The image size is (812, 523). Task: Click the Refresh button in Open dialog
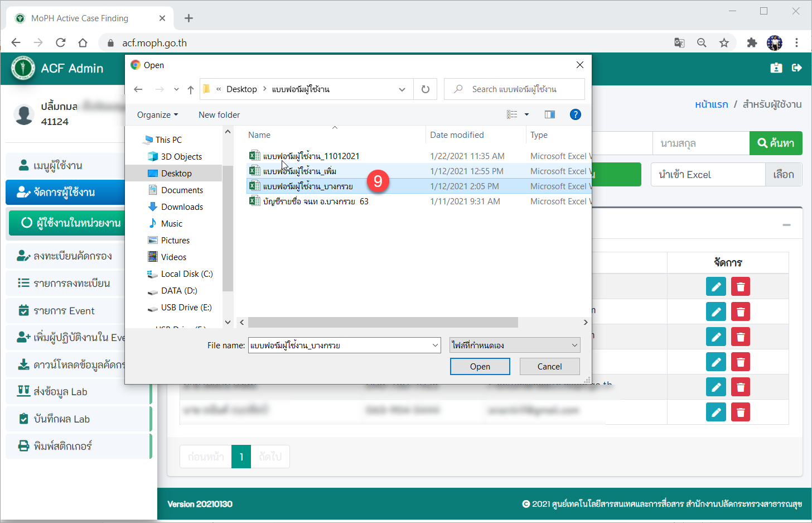(426, 89)
